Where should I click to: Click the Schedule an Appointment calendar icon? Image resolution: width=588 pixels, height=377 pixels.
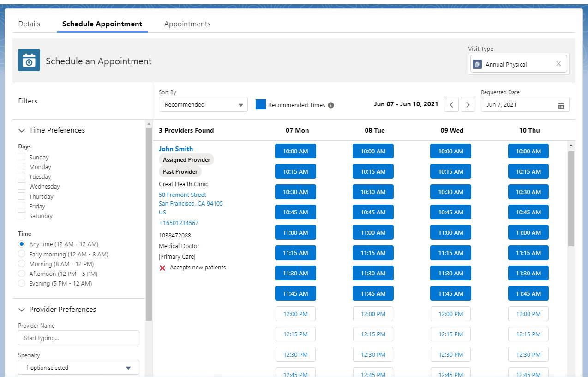(x=29, y=61)
